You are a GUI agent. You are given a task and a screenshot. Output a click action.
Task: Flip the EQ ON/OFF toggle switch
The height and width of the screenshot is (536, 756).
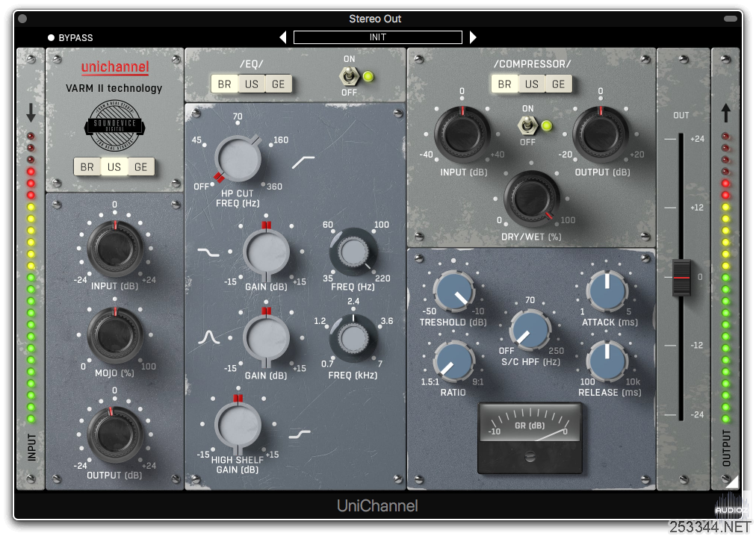pyautogui.click(x=349, y=76)
